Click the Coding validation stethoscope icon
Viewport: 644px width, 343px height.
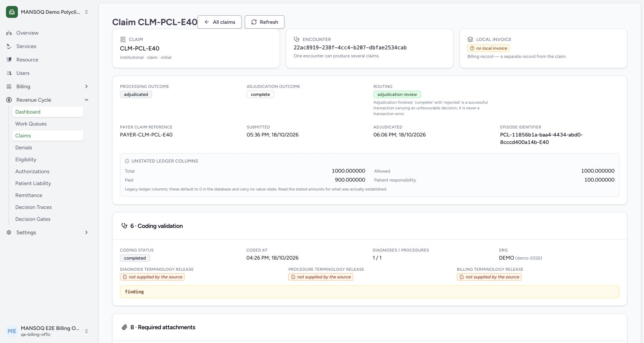[124, 226]
